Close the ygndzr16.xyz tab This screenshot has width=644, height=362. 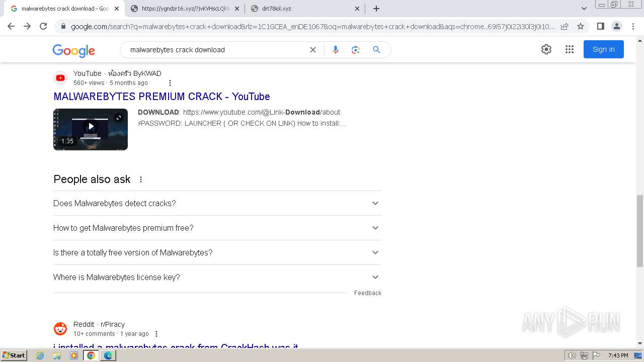pyautogui.click(x=237, y=9)
